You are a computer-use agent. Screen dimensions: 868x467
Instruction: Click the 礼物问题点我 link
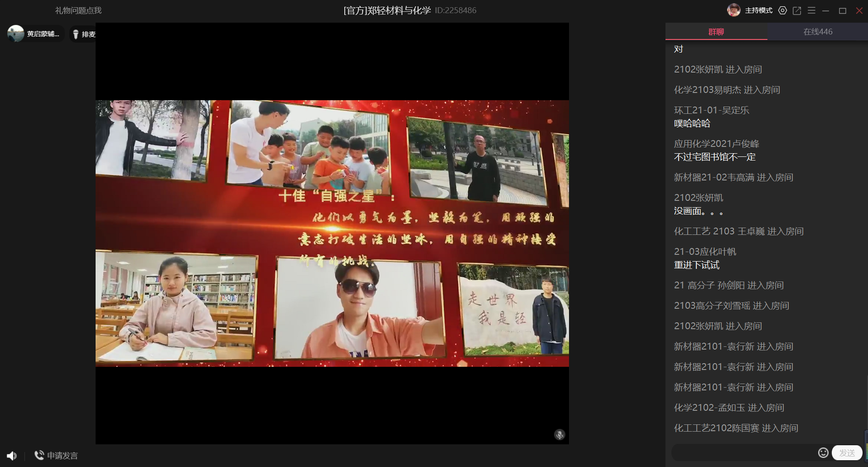point(78,10)
